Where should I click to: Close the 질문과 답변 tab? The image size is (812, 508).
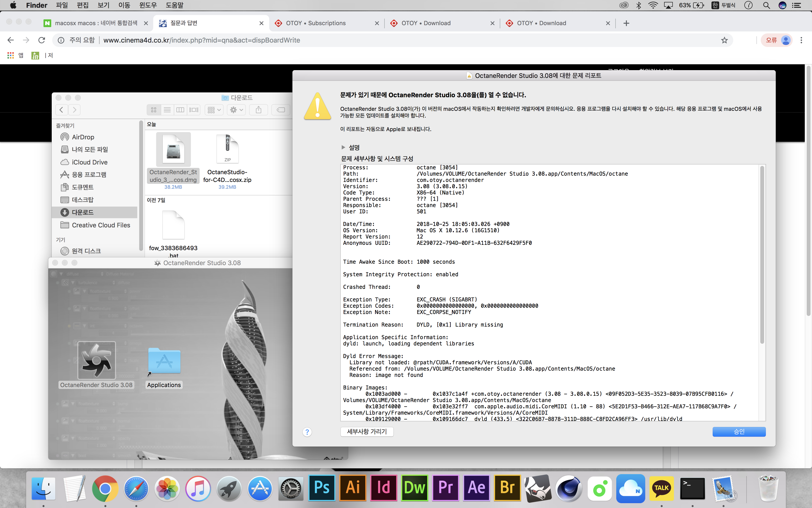261,23
